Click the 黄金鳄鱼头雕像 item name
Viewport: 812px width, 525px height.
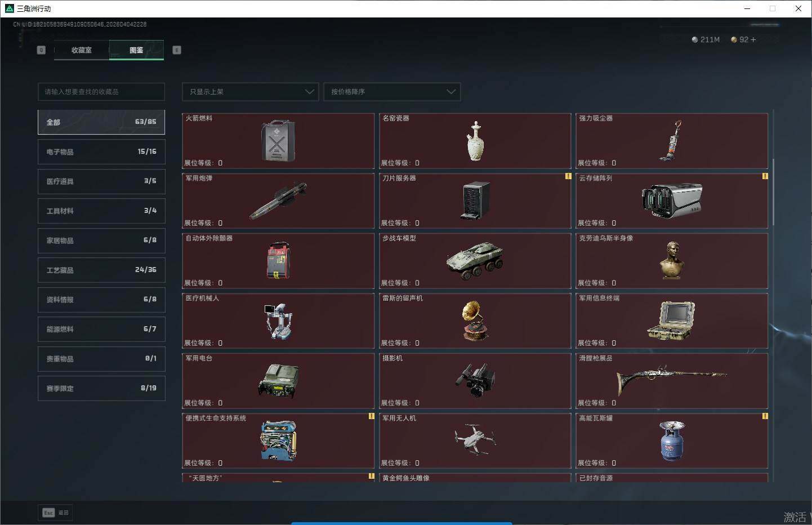click(x=406, y=478)
